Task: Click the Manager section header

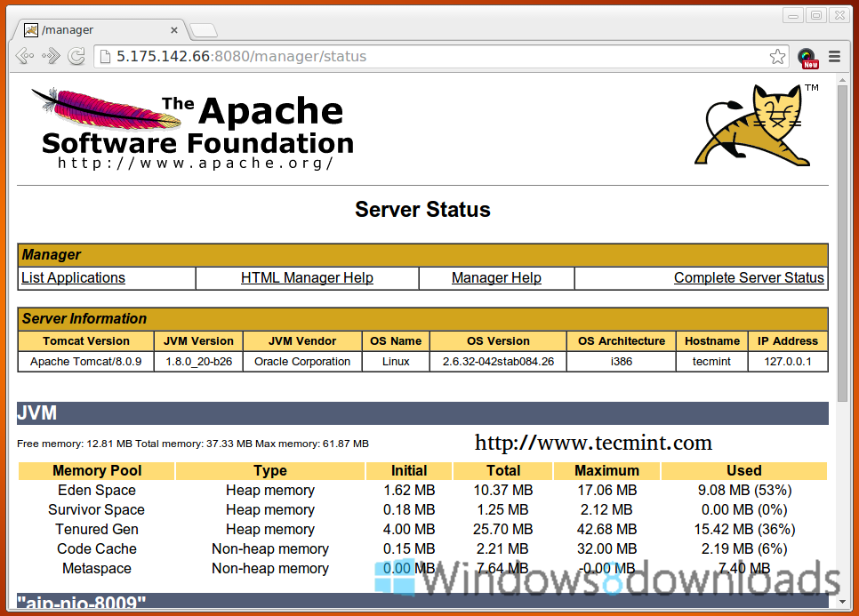Action: [x=422, y=254]
